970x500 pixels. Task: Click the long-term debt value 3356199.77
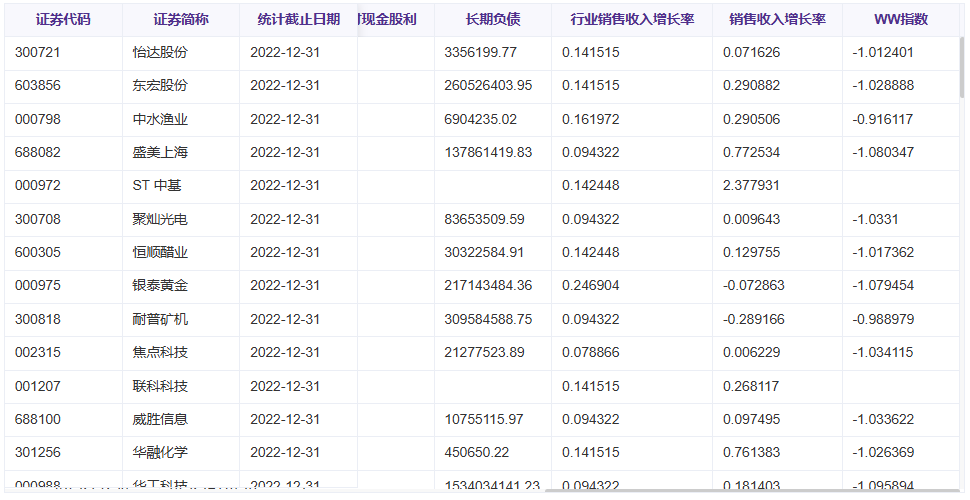[x=481, y=53]
